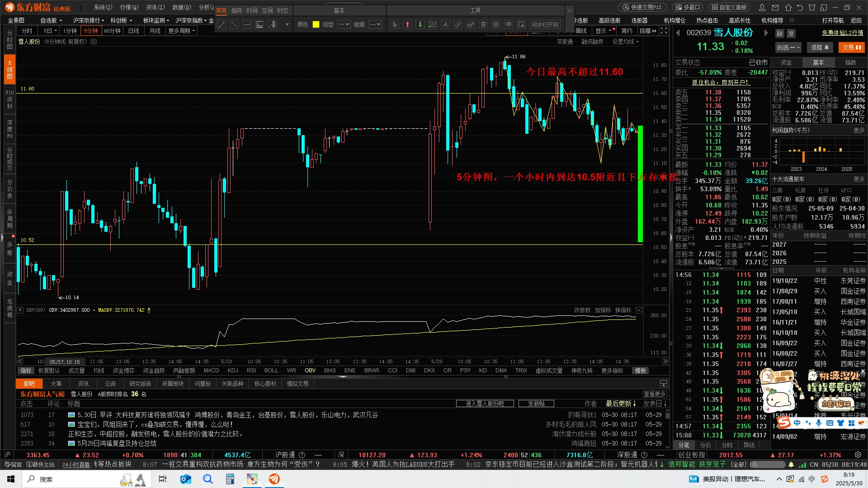Go to home page icon

(x=788, y=8)
